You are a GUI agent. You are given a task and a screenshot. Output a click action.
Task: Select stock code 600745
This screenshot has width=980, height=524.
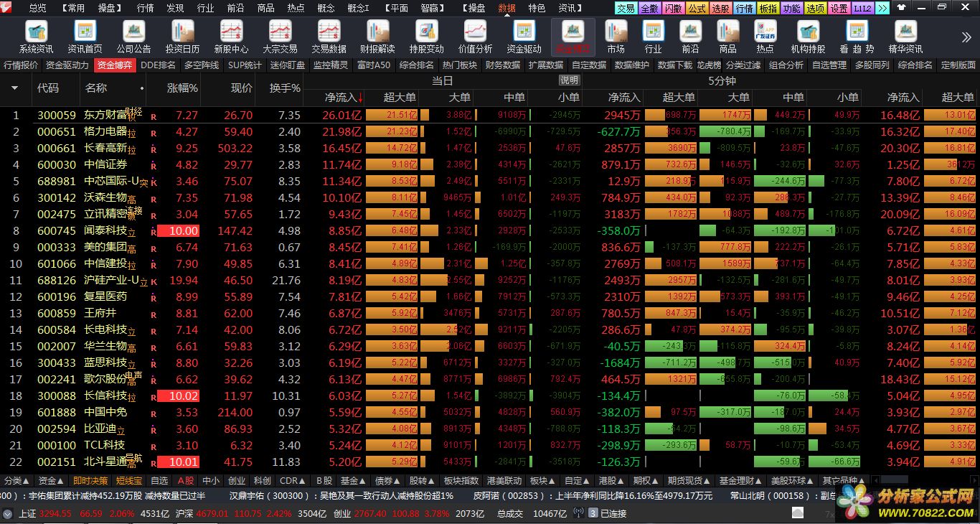click(56, 230)
